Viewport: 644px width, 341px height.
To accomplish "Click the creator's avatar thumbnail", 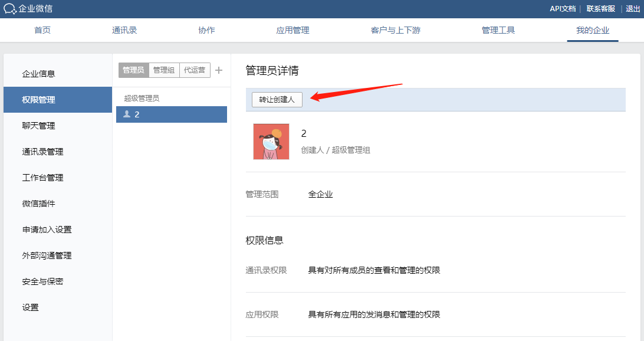I will point(271,142).
